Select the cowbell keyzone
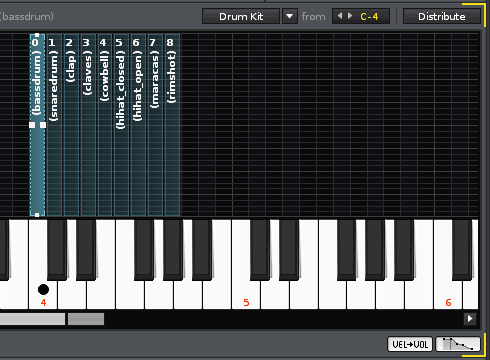Screen dimensions: 490x360 coord(105,125)
